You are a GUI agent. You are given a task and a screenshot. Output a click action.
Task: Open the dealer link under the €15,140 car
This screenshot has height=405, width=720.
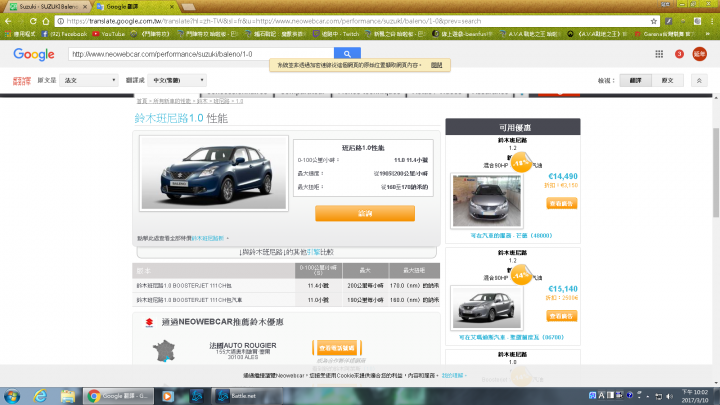(511, 338)
